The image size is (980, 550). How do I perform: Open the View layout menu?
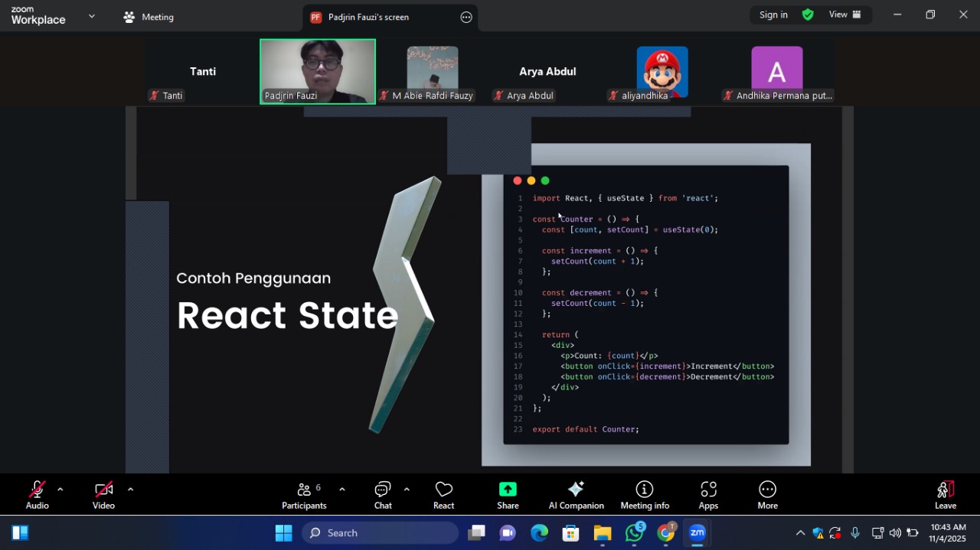coord(845,15)
